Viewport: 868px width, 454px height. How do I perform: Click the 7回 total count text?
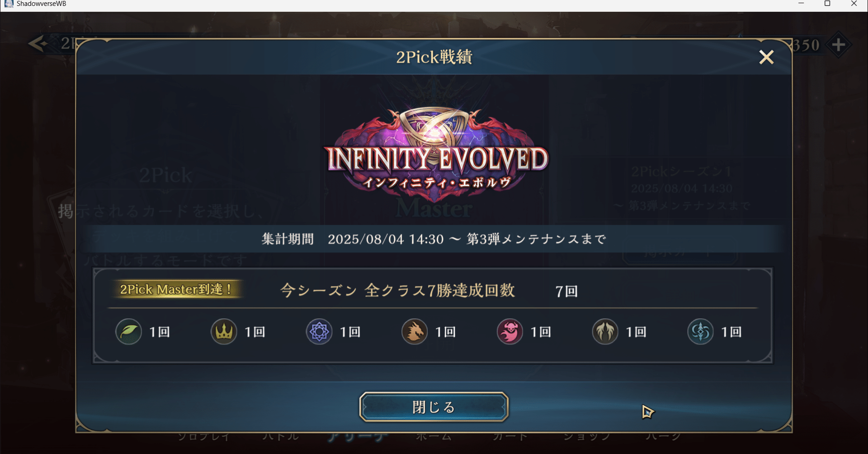(566, 291)
